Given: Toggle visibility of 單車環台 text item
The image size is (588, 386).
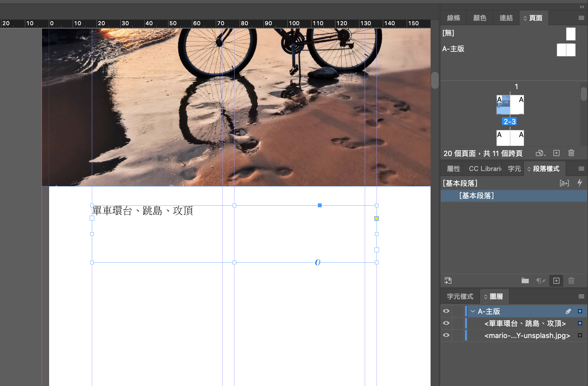Looking at the screenshot, I should point(446,323).
